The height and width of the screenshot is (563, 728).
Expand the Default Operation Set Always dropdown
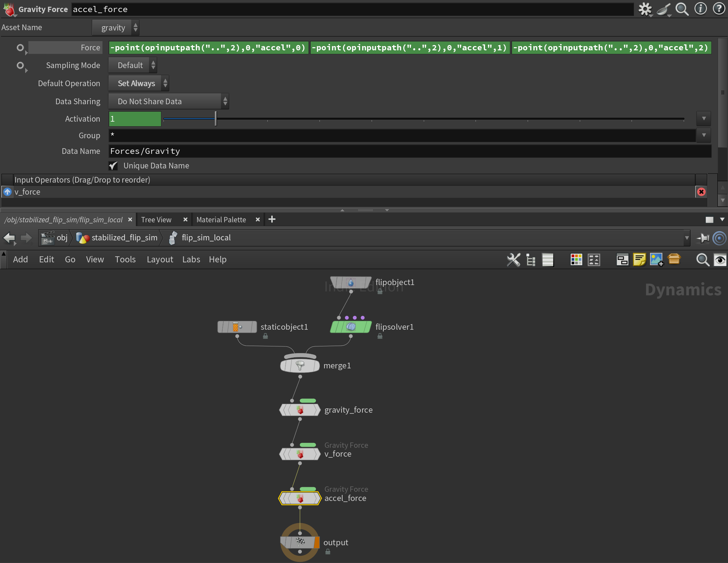pos(138,83)
